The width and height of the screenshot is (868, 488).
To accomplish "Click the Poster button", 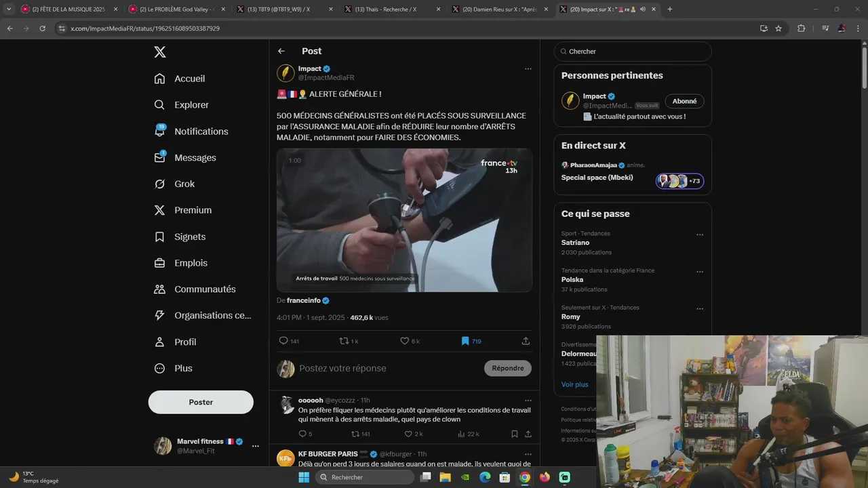I will coord(201,402).
